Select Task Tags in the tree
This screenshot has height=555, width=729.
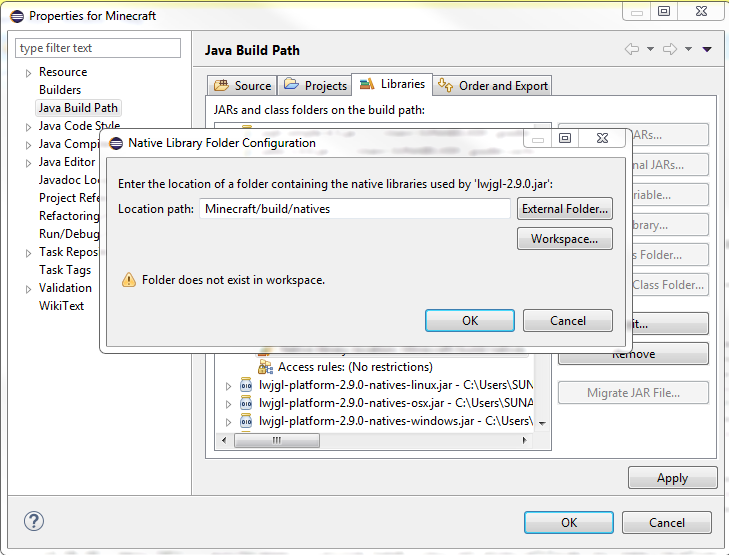tap(65, 270)
